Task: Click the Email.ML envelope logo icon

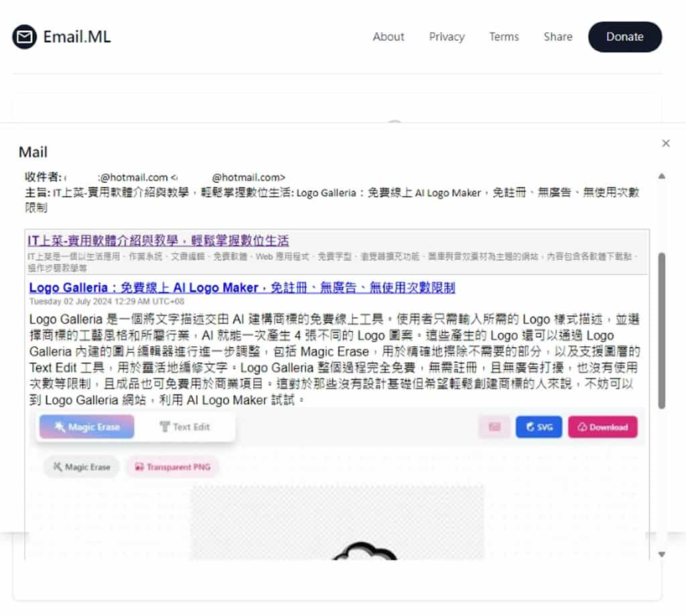Action: 25,37
